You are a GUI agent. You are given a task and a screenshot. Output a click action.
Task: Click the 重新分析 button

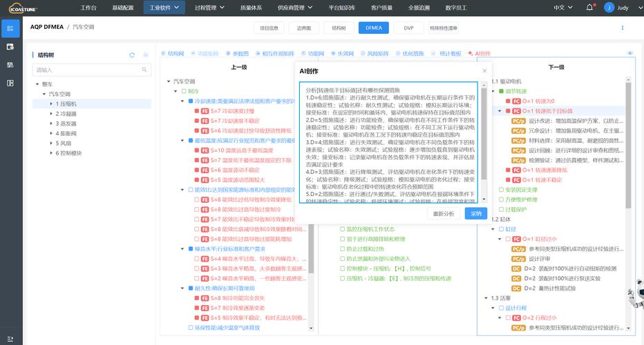point(444,214)
